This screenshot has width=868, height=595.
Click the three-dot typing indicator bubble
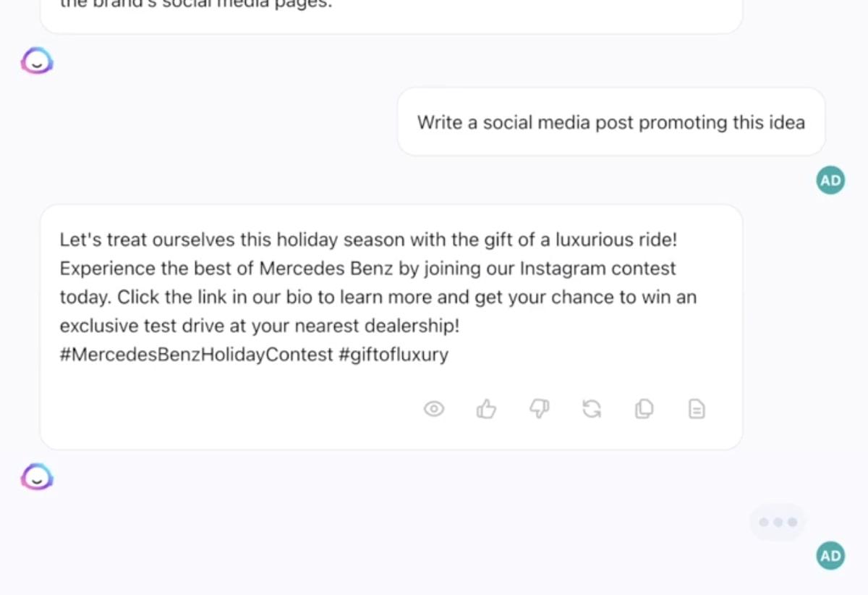778,522
